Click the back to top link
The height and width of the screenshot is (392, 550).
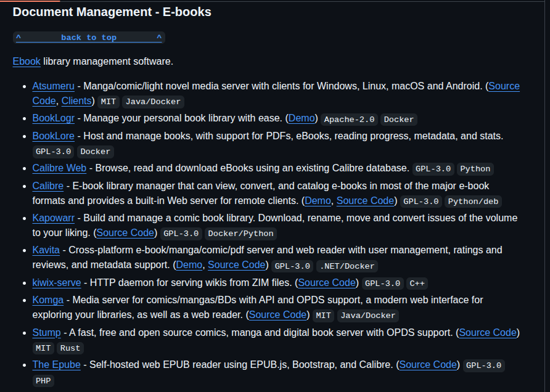(89, 38)
